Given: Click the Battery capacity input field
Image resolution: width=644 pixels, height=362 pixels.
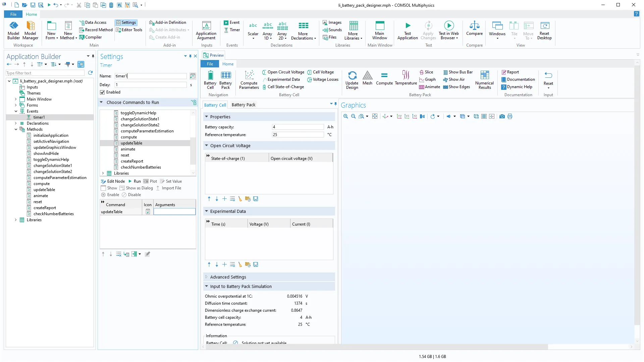Looking at the screenshot, I should pos(298,127).
